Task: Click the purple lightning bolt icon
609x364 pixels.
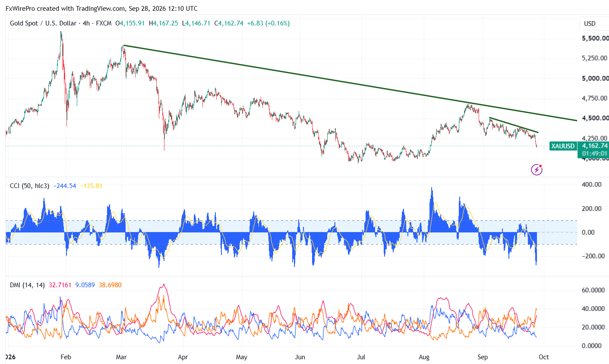Action: 536,169
